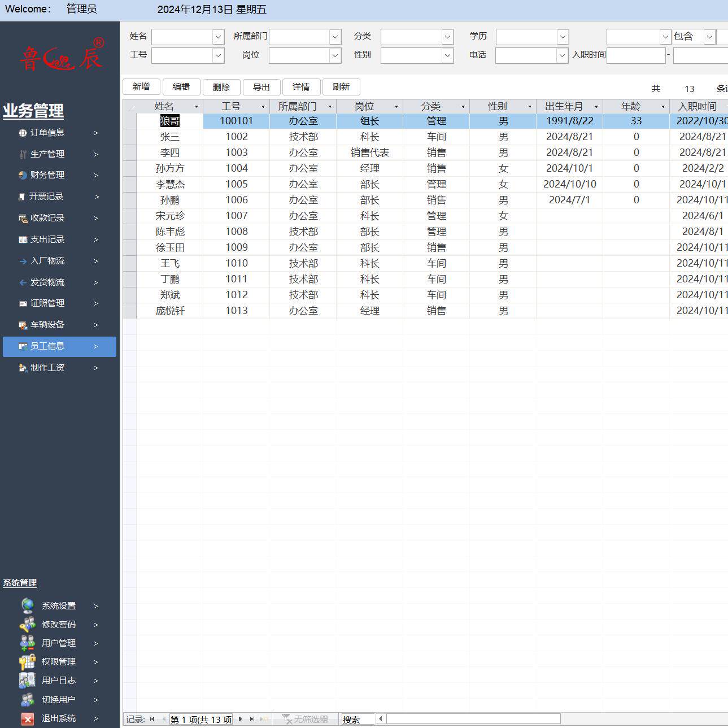Open the 权限管理 lock icon

point(28,661)
